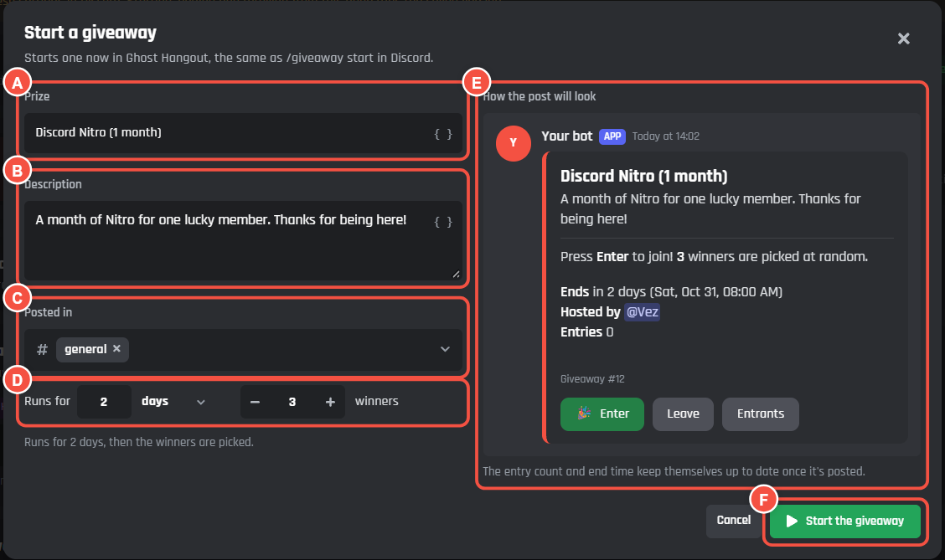Click the Runs for 2 days summary text
This screenshot has width=945, height=560.
click(x=138, y=442)
